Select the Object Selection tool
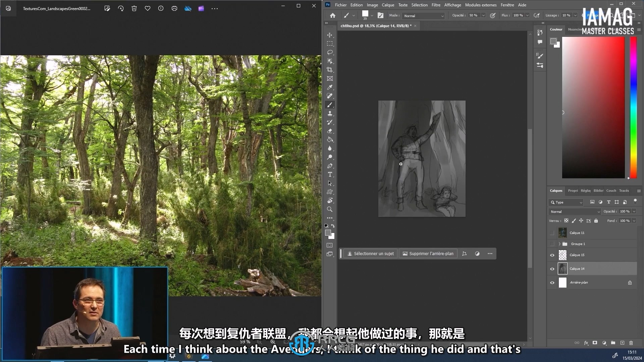This screenshot has height=362, width=644. [330, 61]
